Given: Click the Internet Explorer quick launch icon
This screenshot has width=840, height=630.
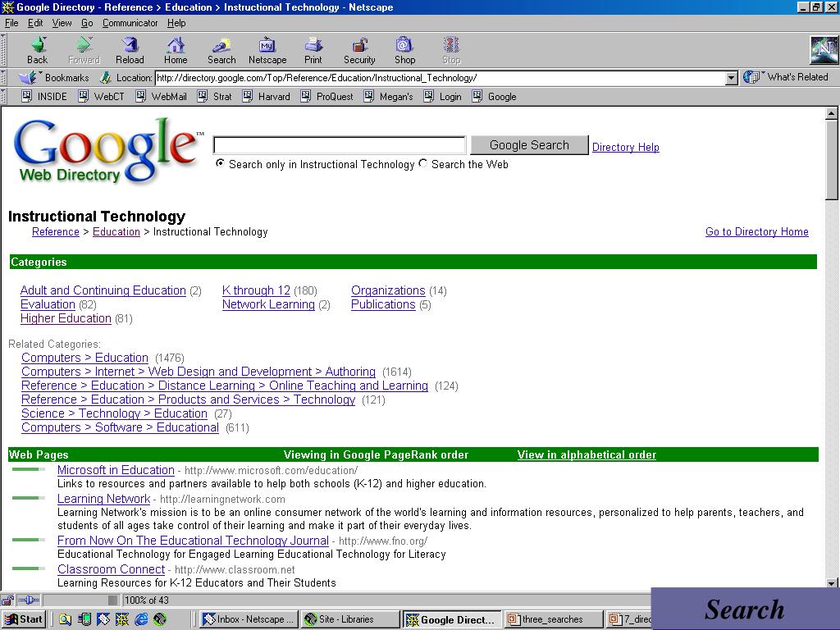Looking at the screenshot, I should 141,619.
